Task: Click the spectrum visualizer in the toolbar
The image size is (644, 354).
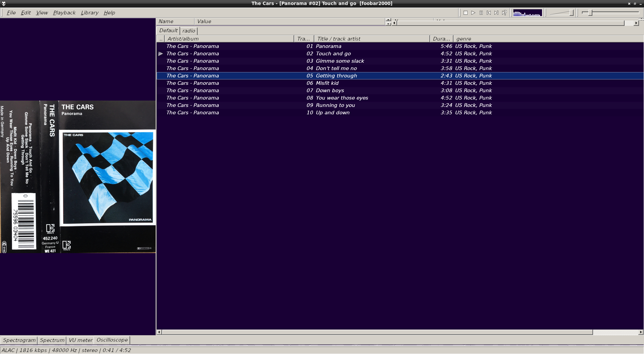Action: (527, 13)
